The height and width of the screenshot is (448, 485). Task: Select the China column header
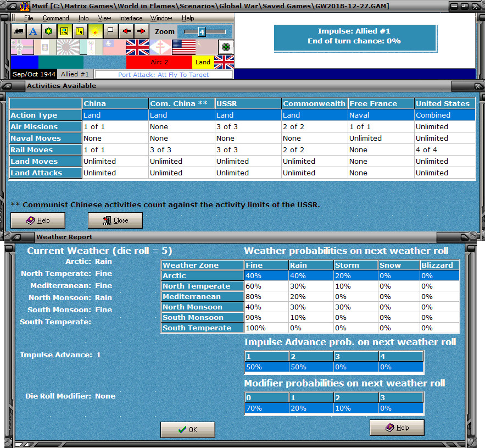tap(115, 104)
